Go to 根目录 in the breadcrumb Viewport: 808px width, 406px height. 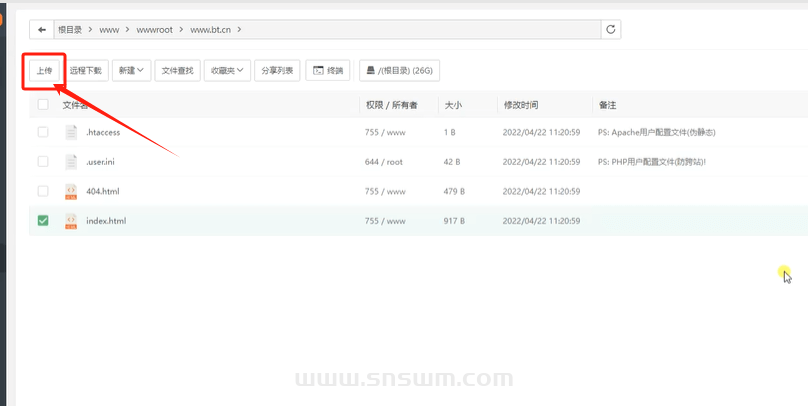coord(70,30)
